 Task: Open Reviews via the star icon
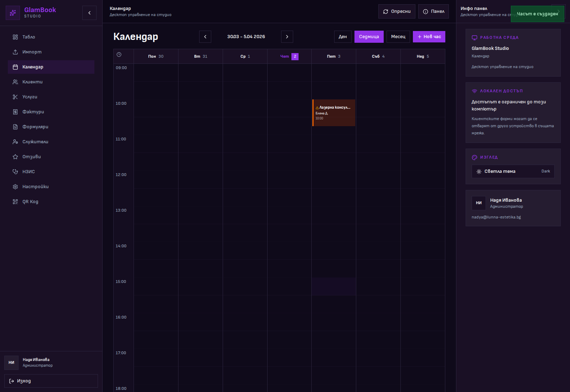pyautogui.click(x=15, y=157)
